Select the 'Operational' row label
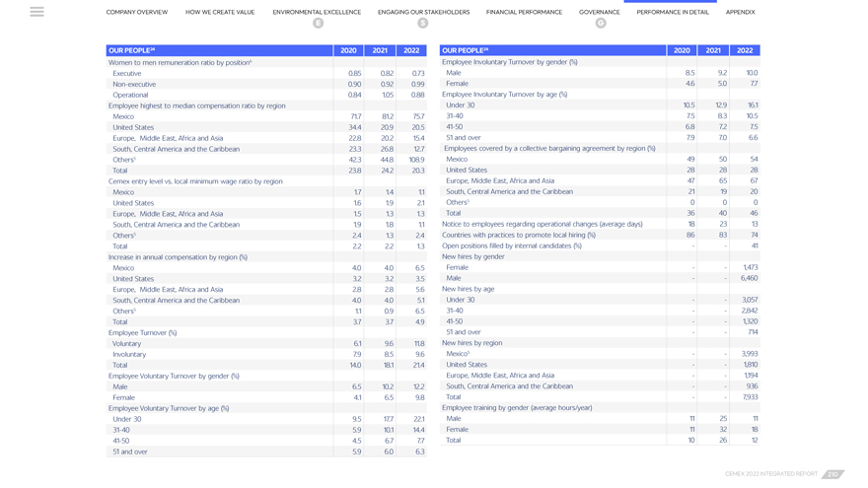Screen dimensions: 868x488 tap(130, 96)
